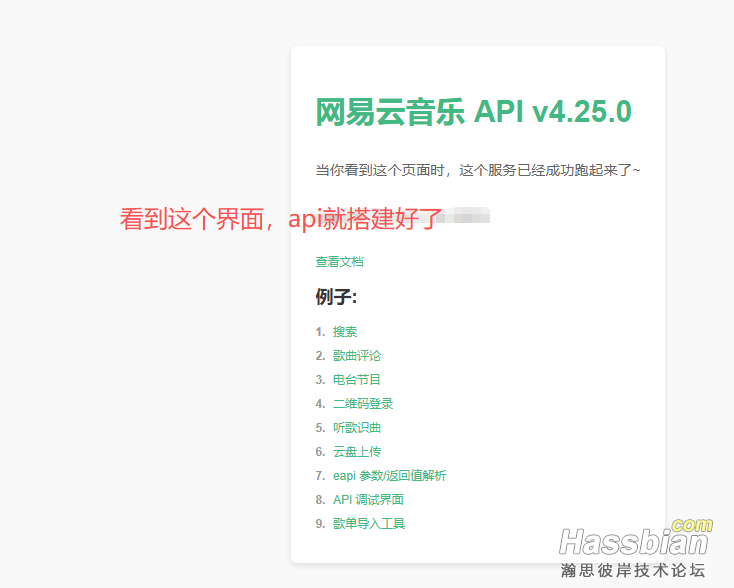Screen dimensions: 734x588
Task: Open the 歌单导入工具 link
Action: tap(369, 523)
